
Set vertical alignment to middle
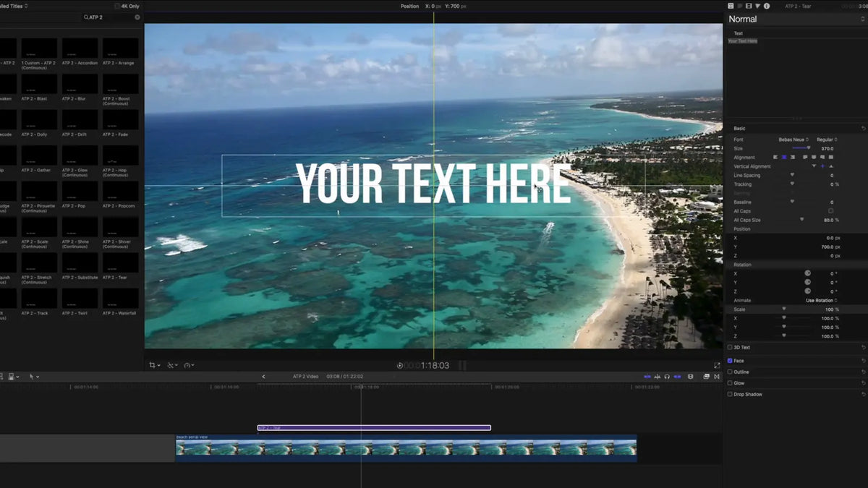point(822,166)
